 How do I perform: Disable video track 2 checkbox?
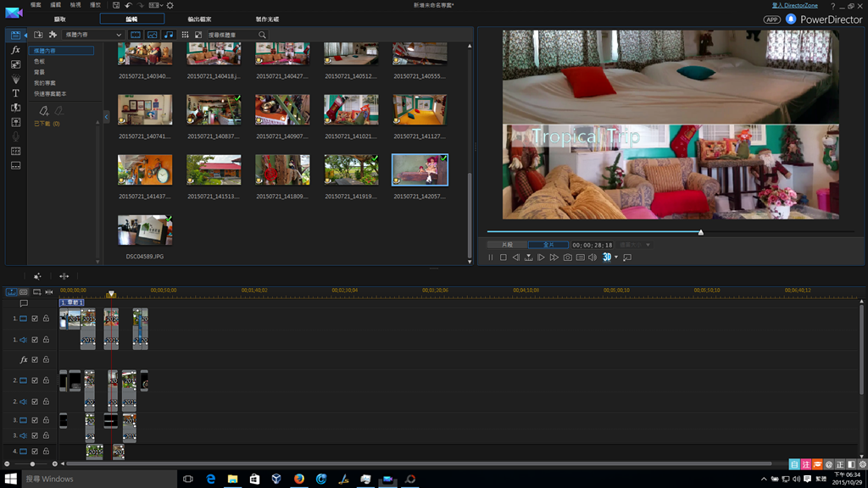(35, 380)
